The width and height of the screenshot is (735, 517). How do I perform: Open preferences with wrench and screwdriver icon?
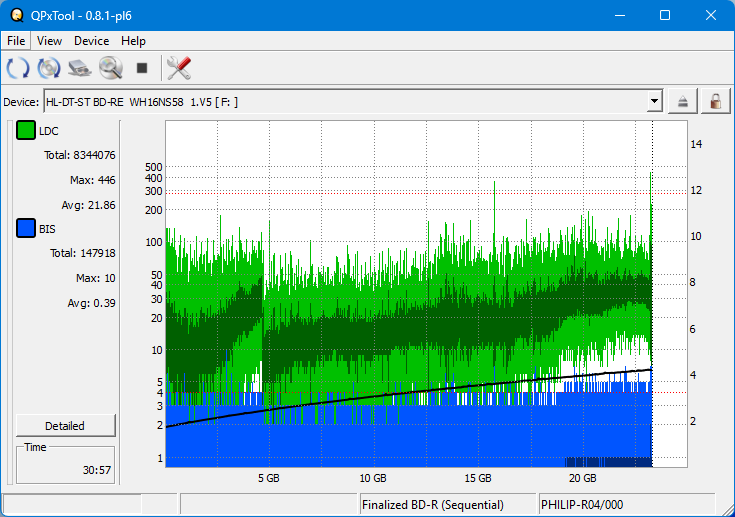pyautogui.click(x=179, y=68)
